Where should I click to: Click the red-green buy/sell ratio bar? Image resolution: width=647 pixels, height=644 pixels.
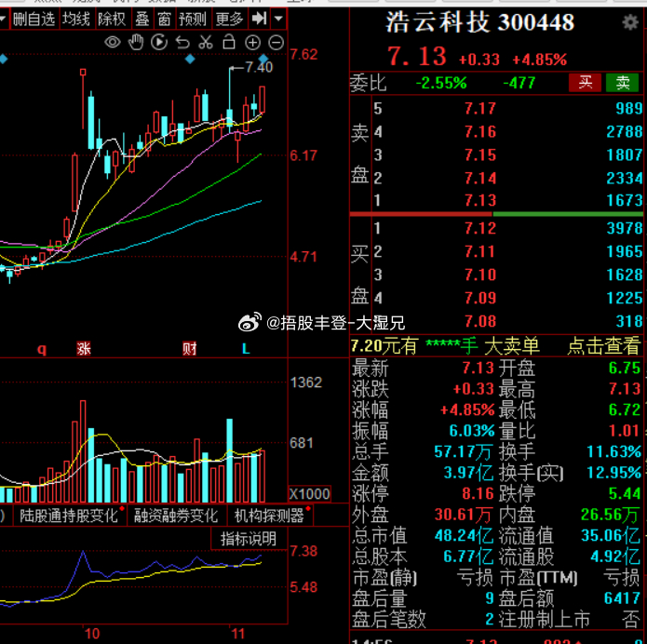pos(496,214)
